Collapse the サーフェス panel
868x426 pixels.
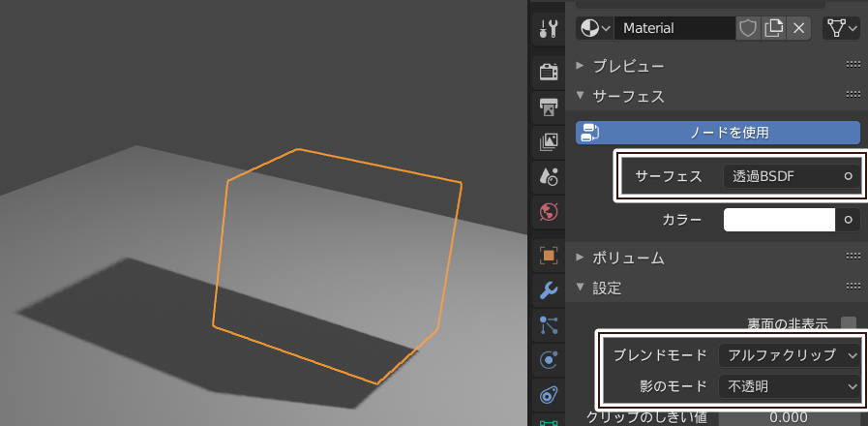(581, 96)
